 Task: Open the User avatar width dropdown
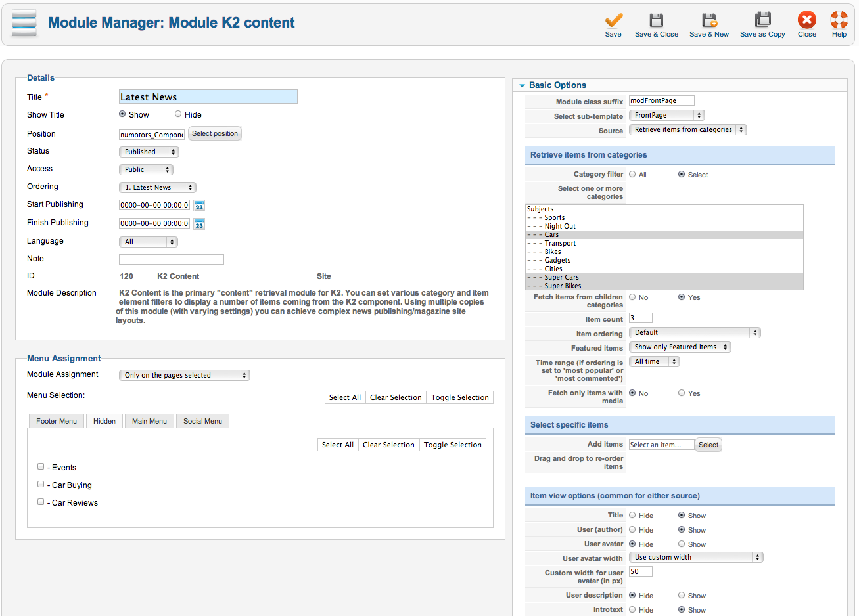tap(696, 557)
